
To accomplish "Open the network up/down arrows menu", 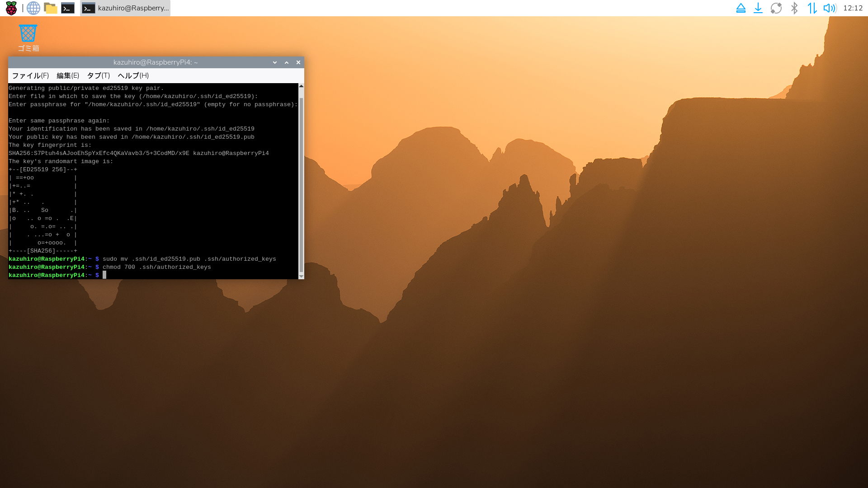I will click(812, 8).
